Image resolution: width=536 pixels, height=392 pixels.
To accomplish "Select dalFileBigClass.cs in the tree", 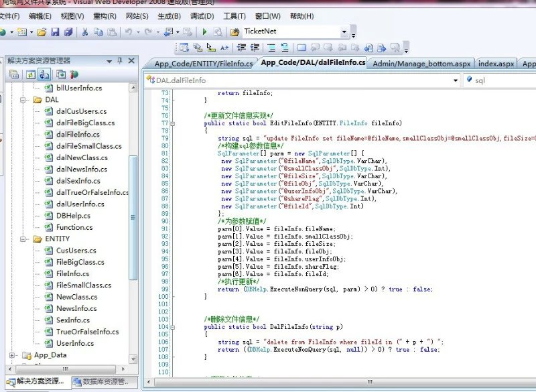I will pos(86,123).
